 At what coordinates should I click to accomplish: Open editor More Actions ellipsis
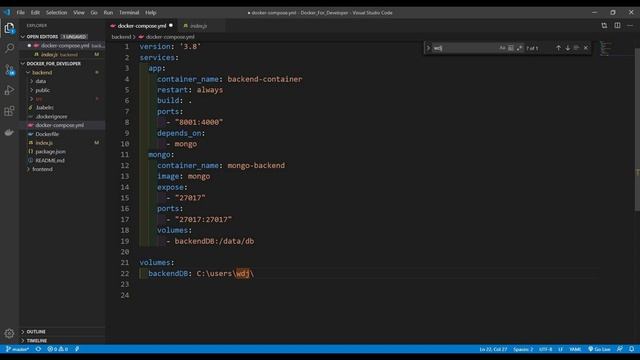[x=630, y=25]
